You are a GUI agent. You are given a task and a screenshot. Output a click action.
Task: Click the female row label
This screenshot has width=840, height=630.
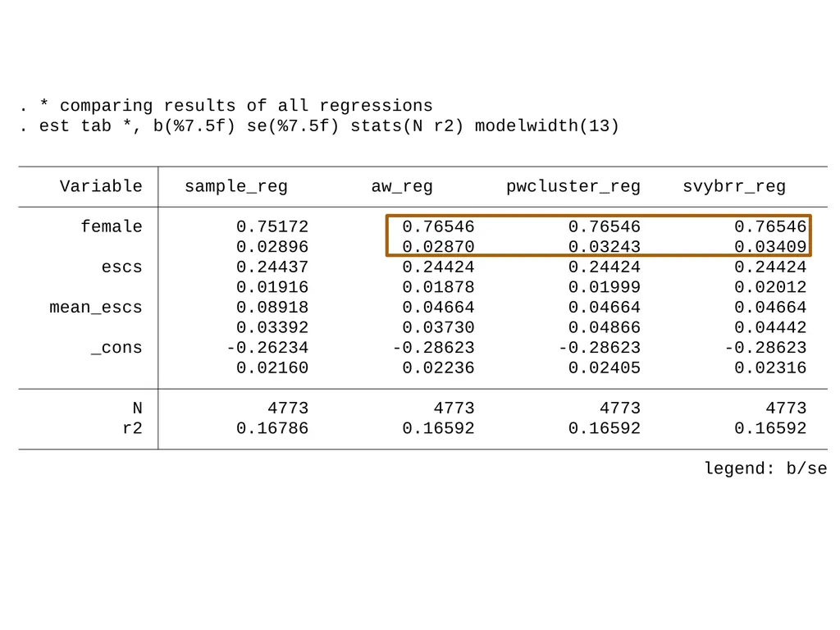112,226
